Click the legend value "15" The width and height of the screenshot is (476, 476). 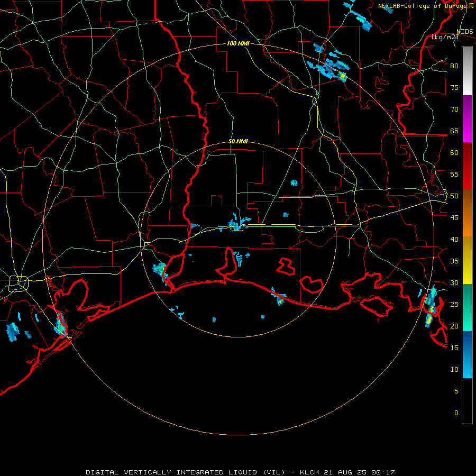pyautogui.click(x=454, y=348)
